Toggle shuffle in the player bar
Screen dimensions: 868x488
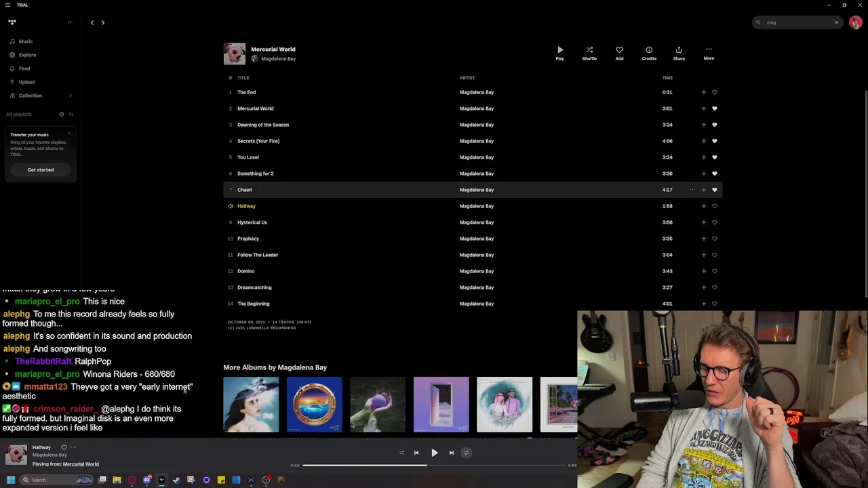point(401,453)
